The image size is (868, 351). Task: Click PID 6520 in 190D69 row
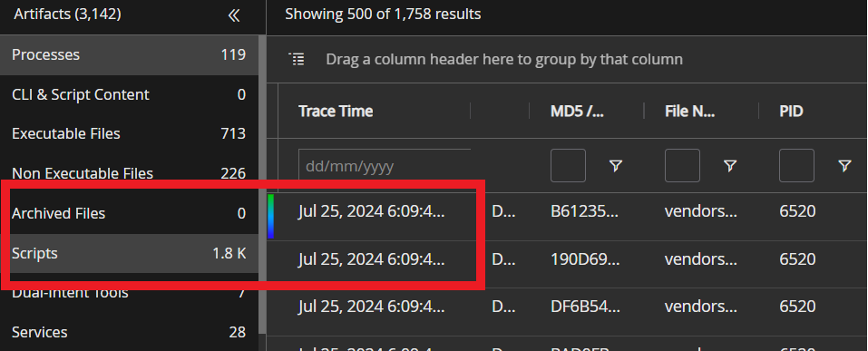[x=797, y=259]
